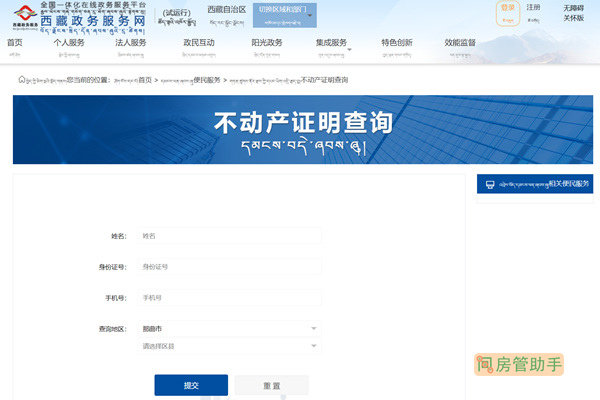Click the 不动产证明查询 banner image
This screenshot has width=600, height=400.
[303, 130]
